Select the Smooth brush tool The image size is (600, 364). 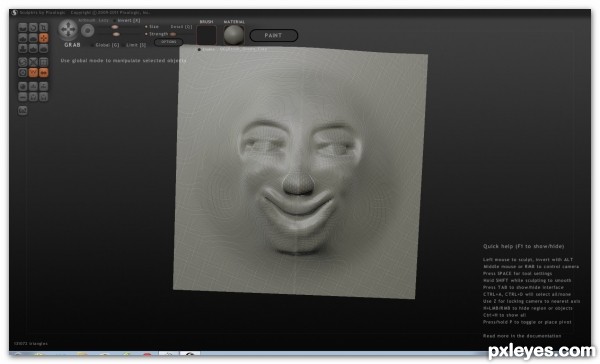pos(44,48)
